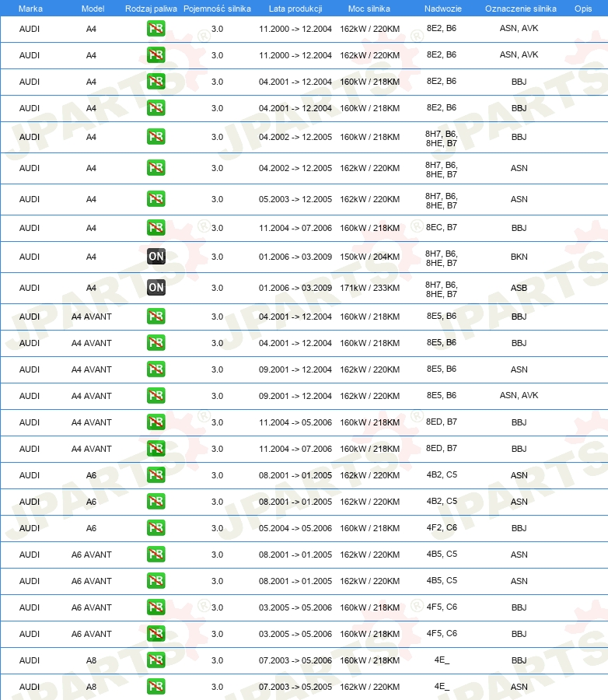This screenshot has width=608, height=700.
Task: Click the petrol icon for A4 AVANT 09.2001 ASN only
Action: pos(155,369)
